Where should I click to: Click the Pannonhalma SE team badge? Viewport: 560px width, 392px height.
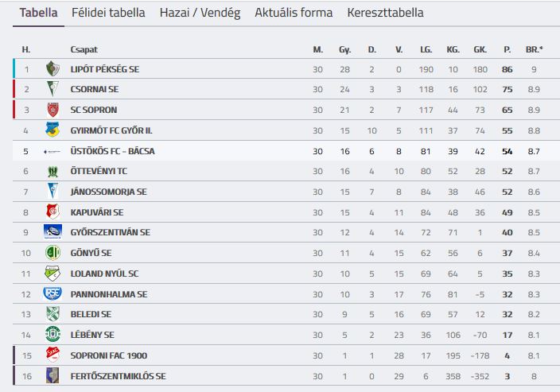(x=52, y=294)
